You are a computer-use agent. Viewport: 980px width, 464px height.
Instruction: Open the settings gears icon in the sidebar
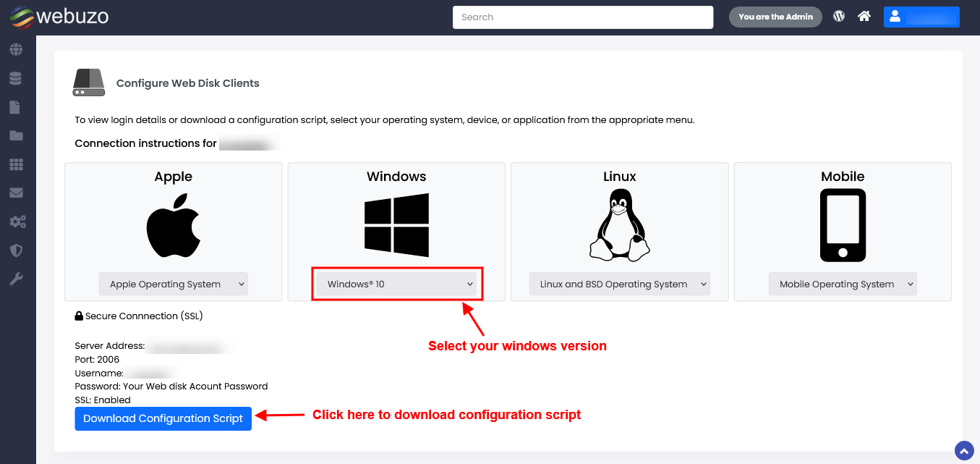17,222
